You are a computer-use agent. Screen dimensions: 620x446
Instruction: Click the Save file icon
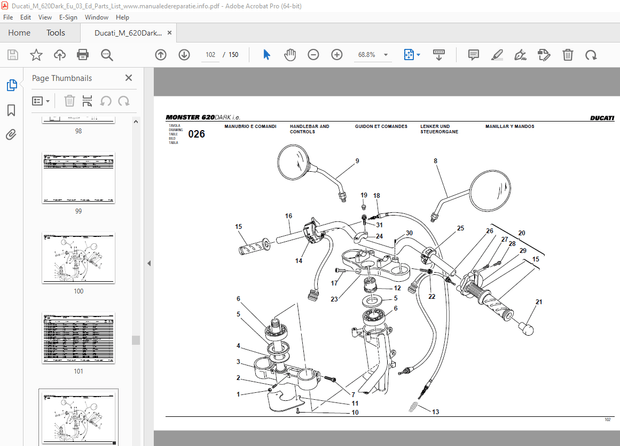coord(13,55)
